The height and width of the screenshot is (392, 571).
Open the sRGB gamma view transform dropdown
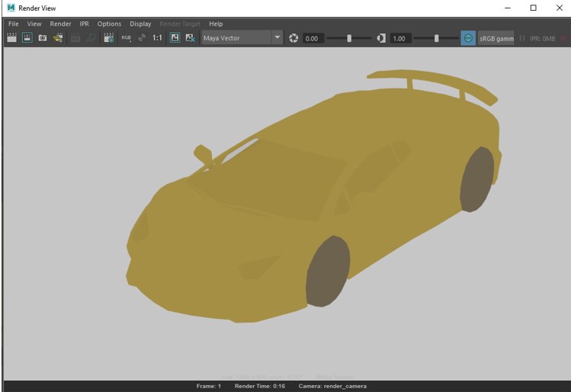click(496, 38)
